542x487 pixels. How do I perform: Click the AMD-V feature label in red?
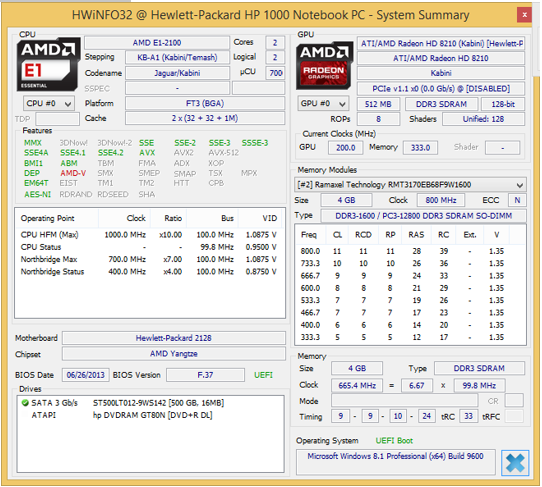[x=73, y=173]
